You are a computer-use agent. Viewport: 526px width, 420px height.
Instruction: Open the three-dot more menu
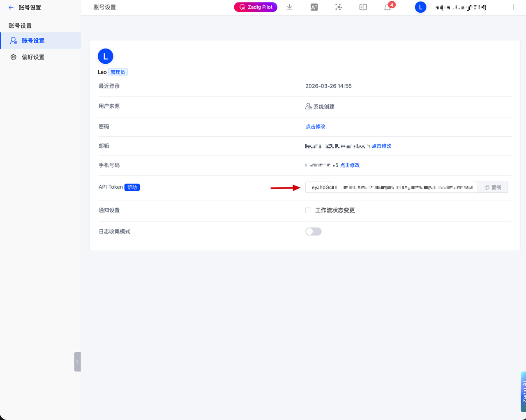pyautogui.click(x=513, y=7)
